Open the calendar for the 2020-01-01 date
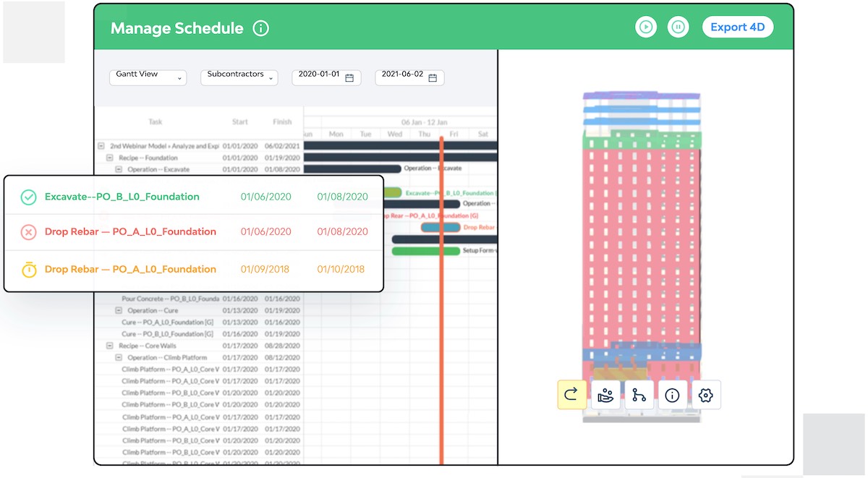 (x=349, y=77)
